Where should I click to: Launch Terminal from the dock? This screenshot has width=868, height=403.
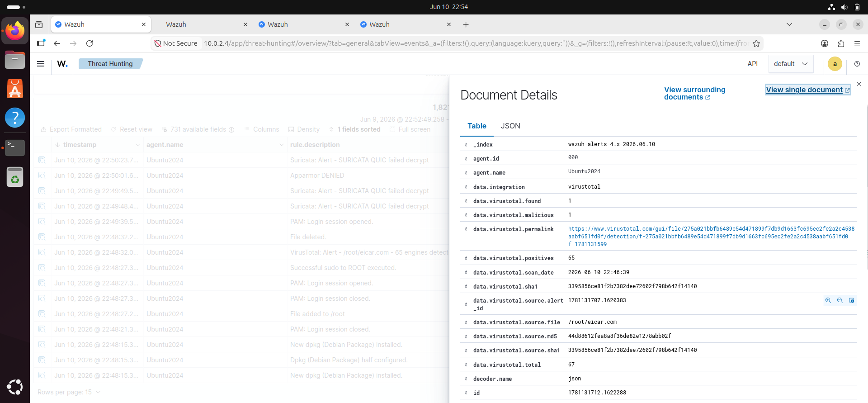click(x=15, y=147)
